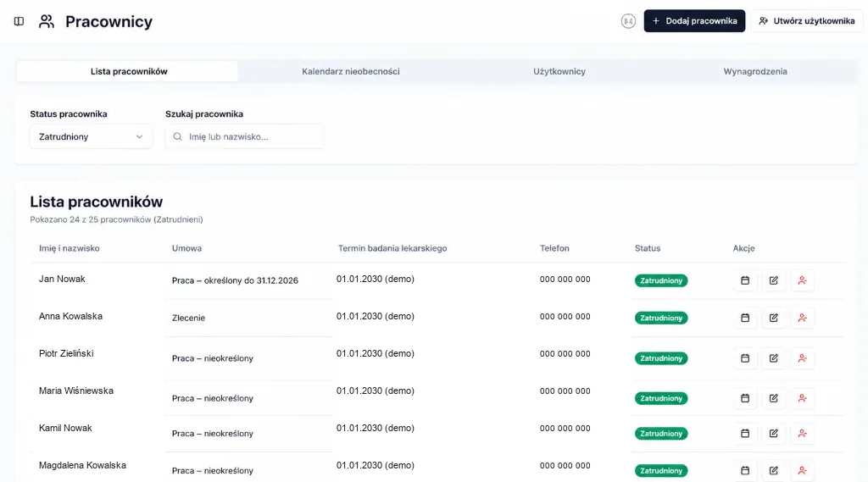This screenshot has height=482, width=868.
Task: Click the Imię i nazwisko column header
Action: tap(70, 248)
